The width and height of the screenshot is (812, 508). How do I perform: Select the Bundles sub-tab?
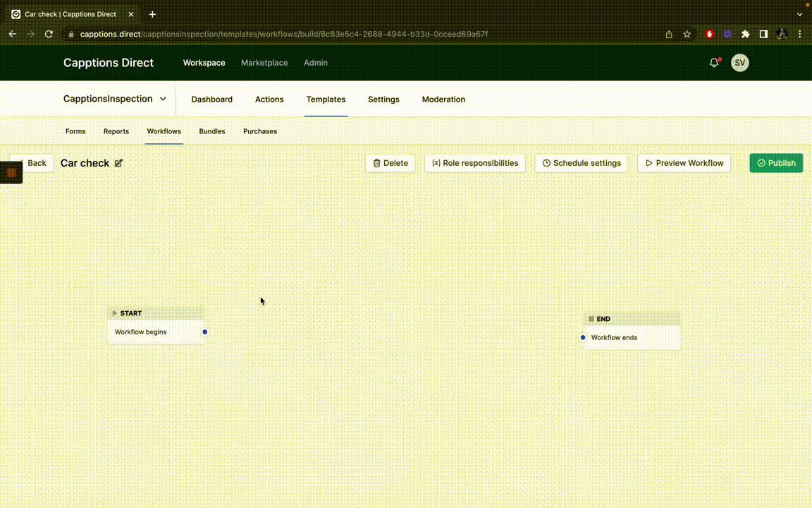click(211, 132)
